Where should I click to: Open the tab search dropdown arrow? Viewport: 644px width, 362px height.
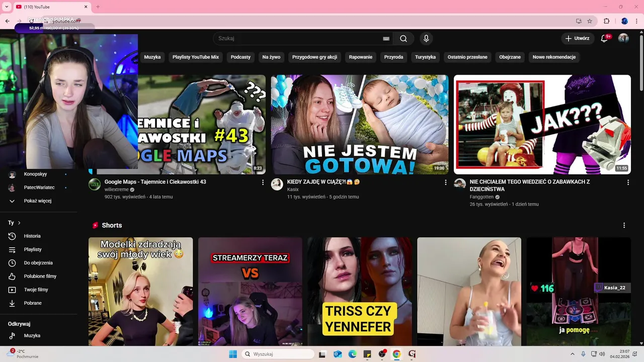(x=7, y=7)
